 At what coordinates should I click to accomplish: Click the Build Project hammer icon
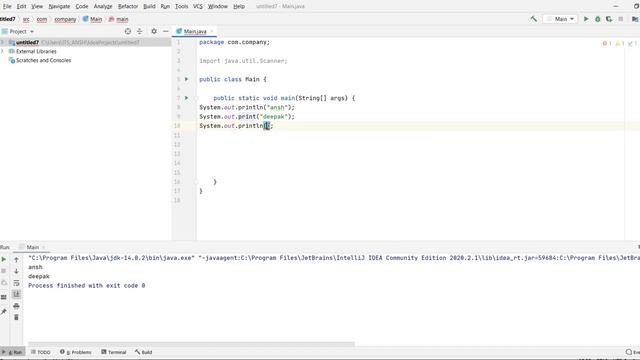[x=533, y=19]
